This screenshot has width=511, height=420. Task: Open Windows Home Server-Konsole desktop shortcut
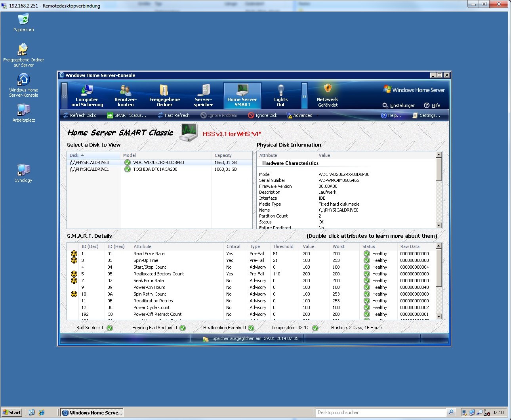point(23,85)
